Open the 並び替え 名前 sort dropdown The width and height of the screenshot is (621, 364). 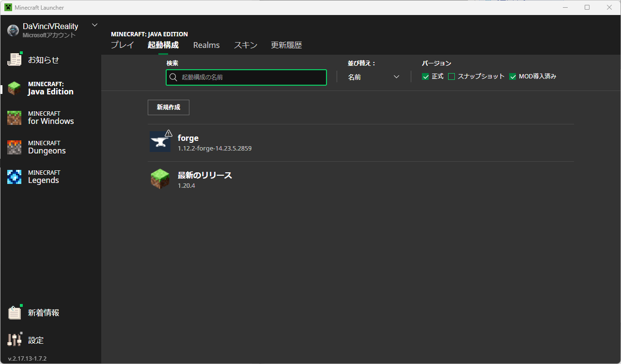373,77
